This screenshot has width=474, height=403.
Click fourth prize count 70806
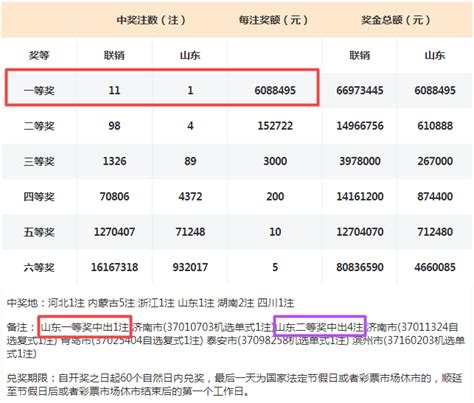[x=114, y=196]
